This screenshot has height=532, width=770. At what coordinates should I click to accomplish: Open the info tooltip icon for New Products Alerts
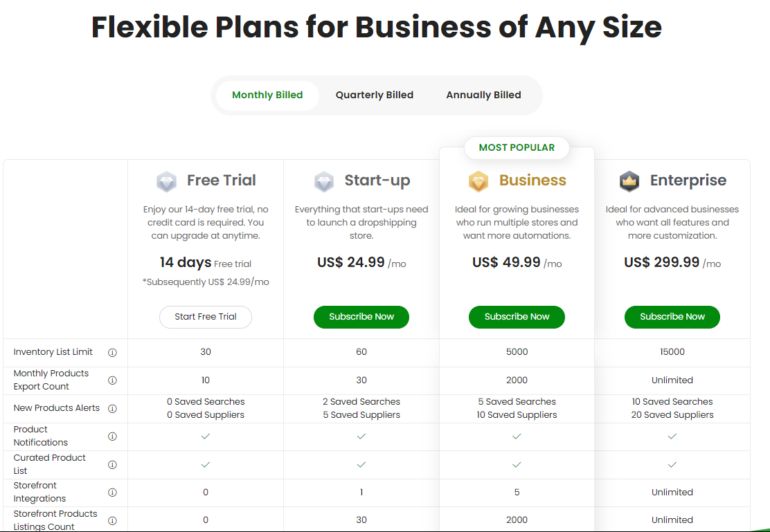(112, 408)
